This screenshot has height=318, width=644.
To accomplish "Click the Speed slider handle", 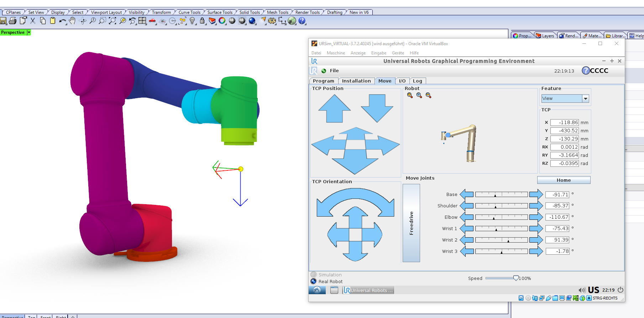I will [516, 278].
